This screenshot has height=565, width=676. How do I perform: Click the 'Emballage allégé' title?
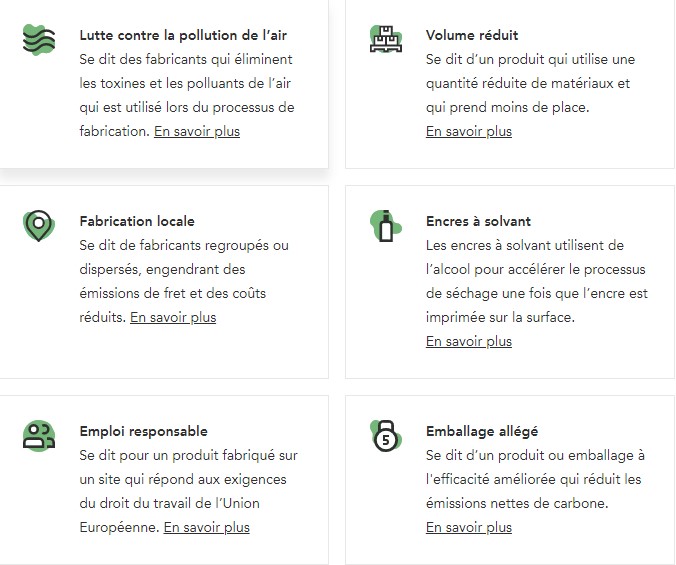pos(482,431)
